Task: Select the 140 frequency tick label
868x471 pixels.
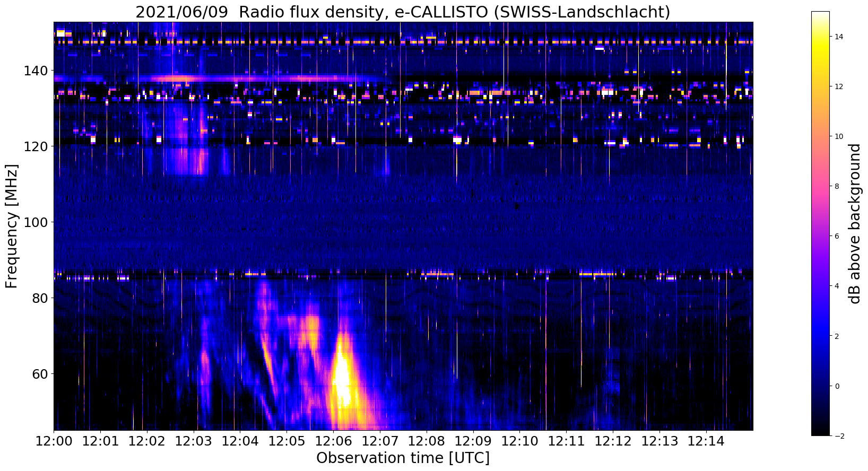Action: pos(36,71)
